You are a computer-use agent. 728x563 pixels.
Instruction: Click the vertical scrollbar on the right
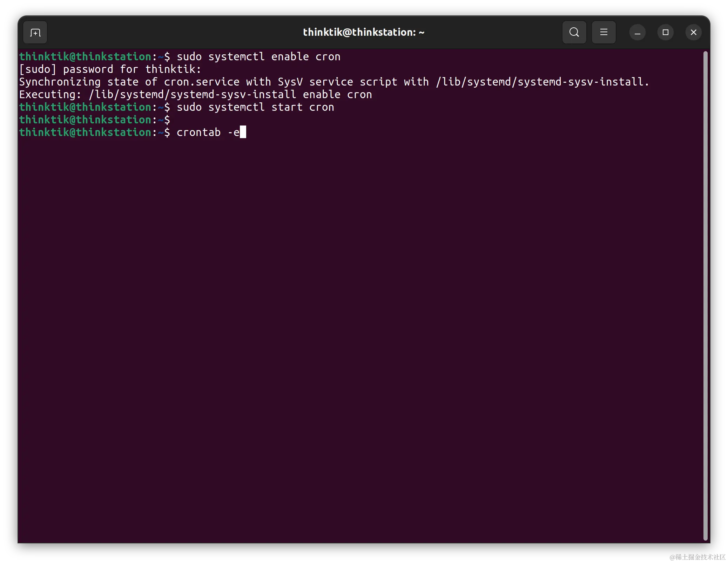pos(705,294)
